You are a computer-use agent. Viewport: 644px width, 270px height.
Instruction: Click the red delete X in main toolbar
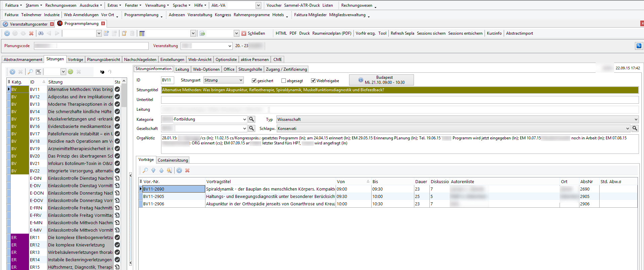tap(31, 33)
